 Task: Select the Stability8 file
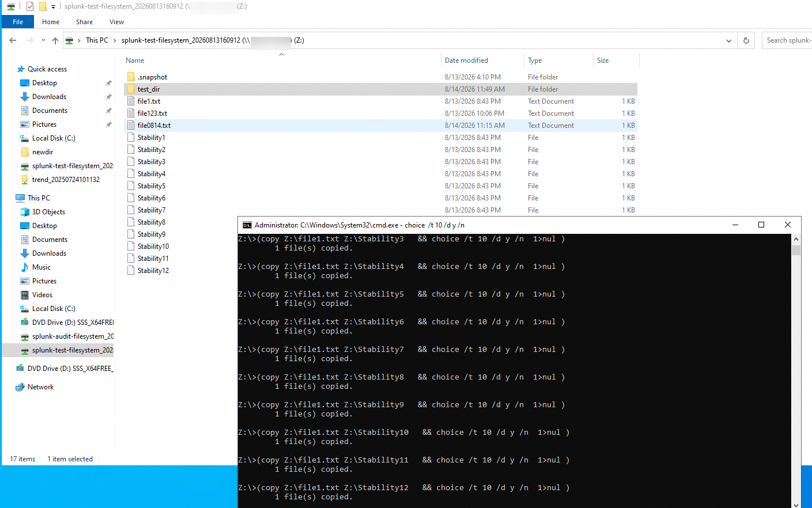[151, 222]
